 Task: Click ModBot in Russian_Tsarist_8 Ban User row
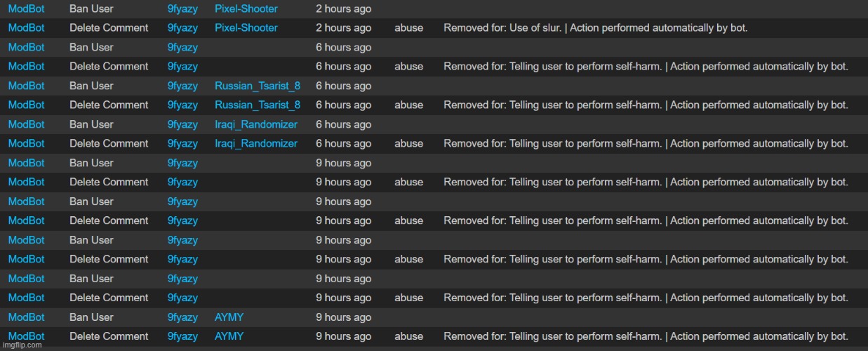[27, 86]
